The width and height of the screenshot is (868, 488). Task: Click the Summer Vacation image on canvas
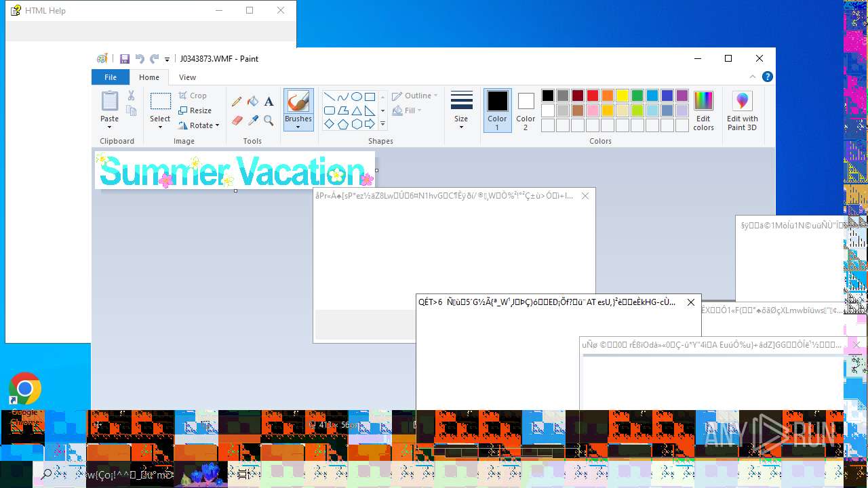235,170
